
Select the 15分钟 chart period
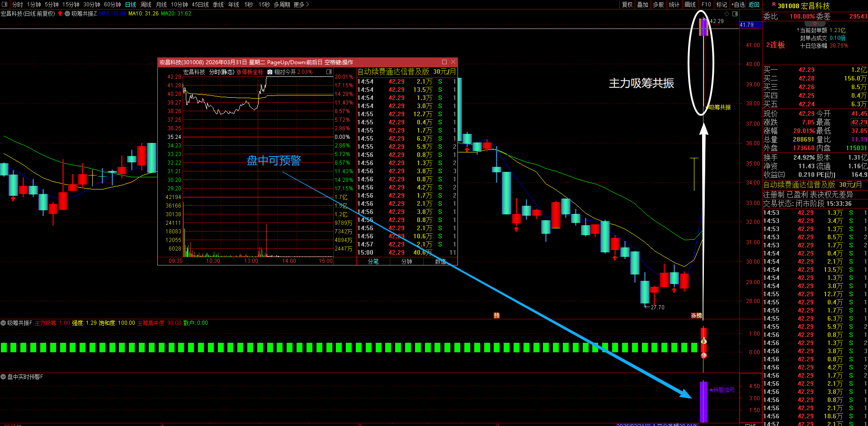point(71,5)
